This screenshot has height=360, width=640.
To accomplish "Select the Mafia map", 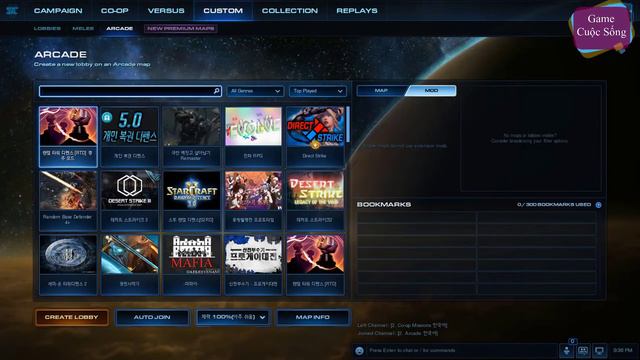I will pos(191,264).
